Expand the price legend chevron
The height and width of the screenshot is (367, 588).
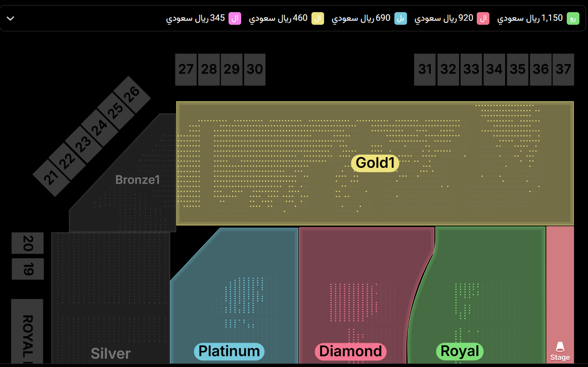coord(10,18)
